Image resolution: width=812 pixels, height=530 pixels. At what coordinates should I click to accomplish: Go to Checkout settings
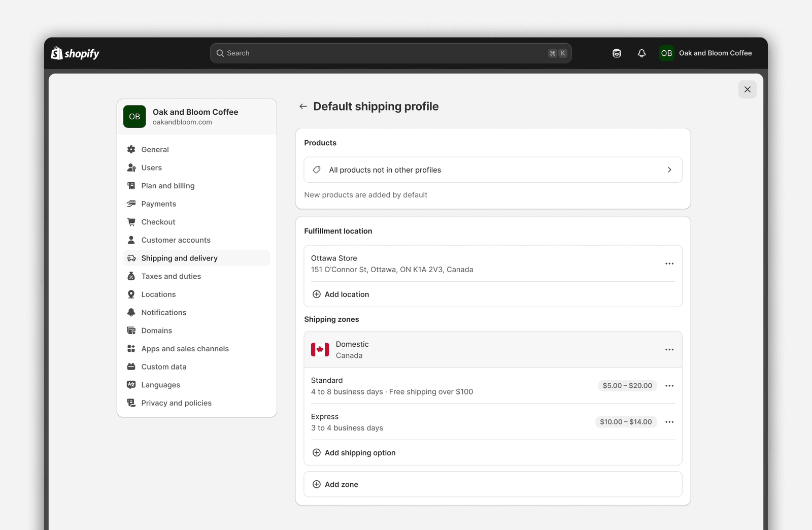pyautogui.click(x=197, y=222)
